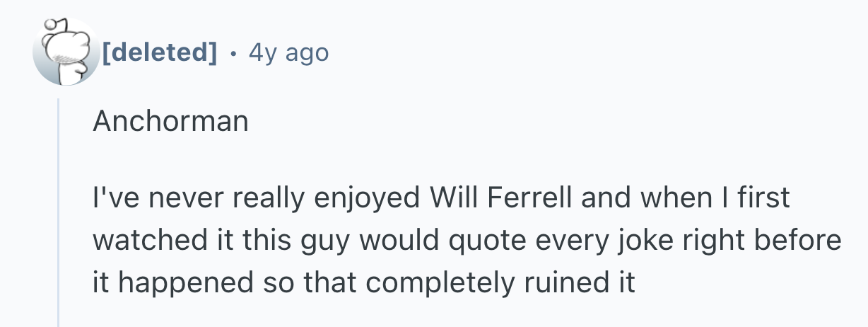The width and height of the screenshot is (868, 327).
Task: Open the [deleted] username profile link
Action: (x=159, y=52)
